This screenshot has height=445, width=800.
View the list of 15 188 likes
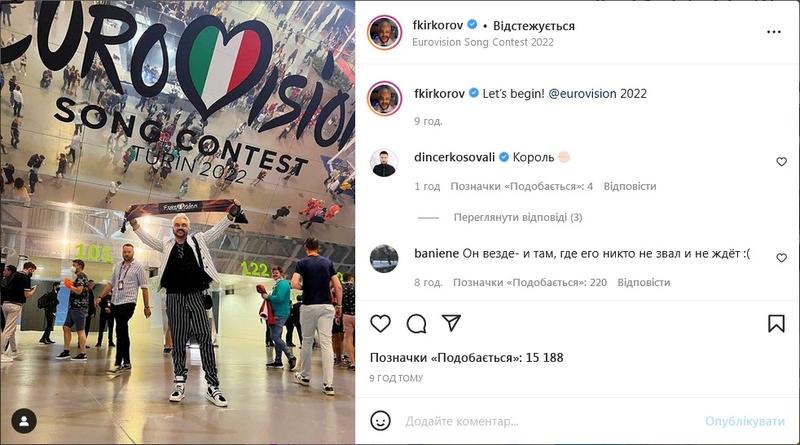[x=466, y=358]
